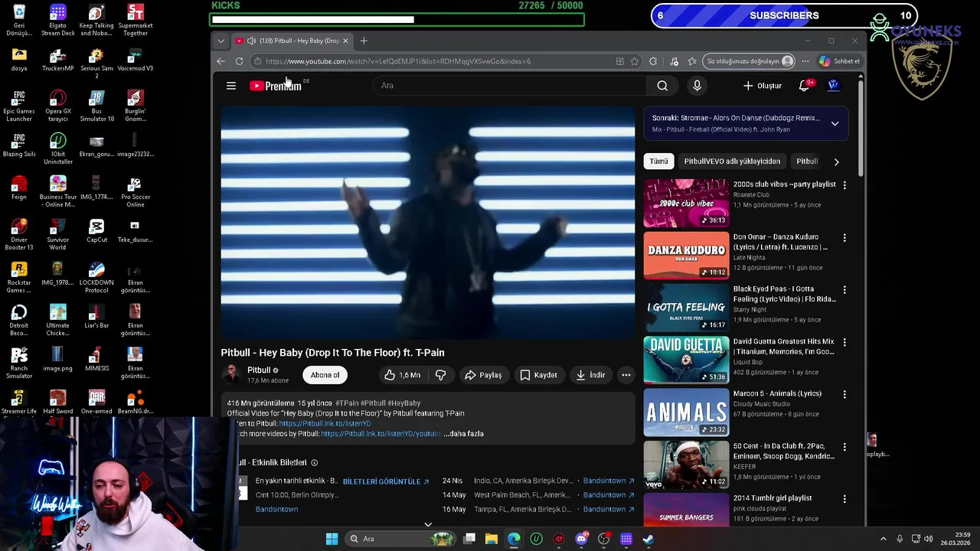
Task: Click Paylaş share button
Action: pos(483,375)
